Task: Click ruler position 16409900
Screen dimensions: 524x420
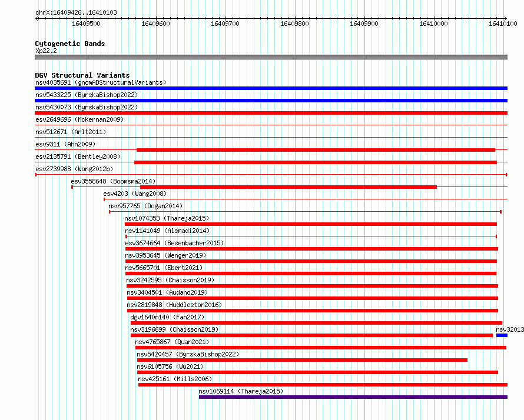Action: pyautogui.click(x=364, y=24)
